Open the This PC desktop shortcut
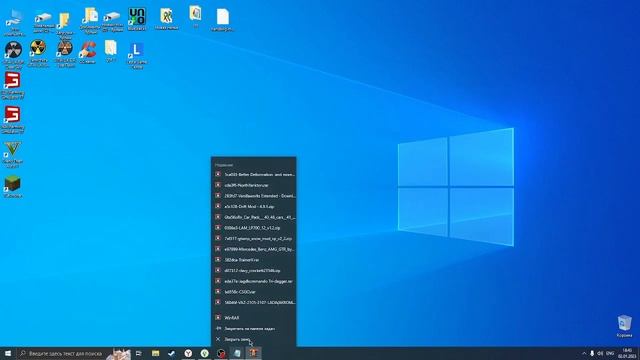 14,22
